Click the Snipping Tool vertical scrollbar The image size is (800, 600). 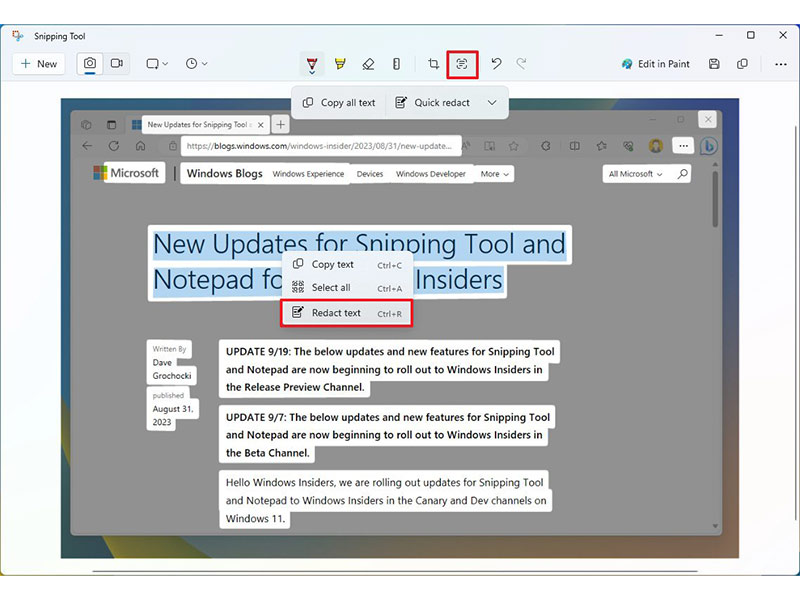[796, 324]
